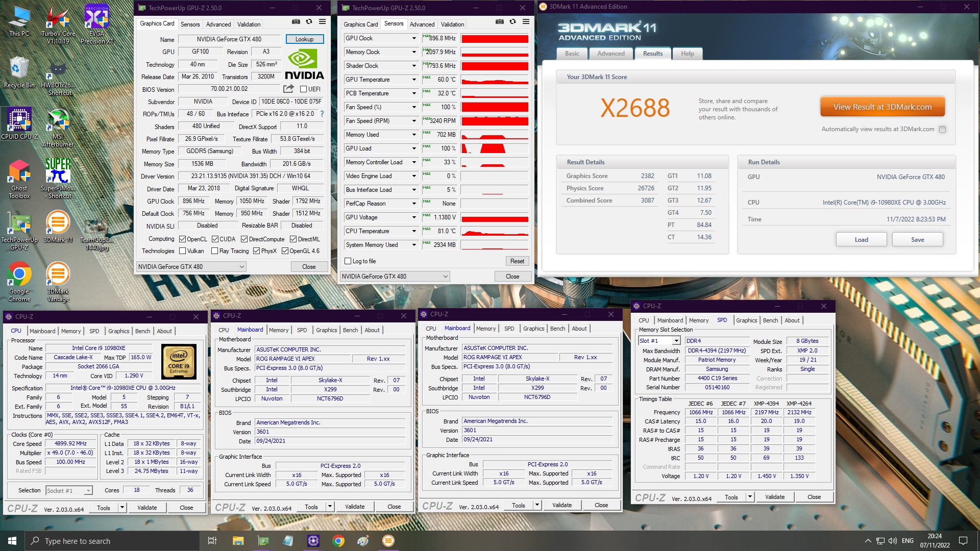Screen dimensions: 980x551
Task: Open This PC desktop icon
Action: 19,21
